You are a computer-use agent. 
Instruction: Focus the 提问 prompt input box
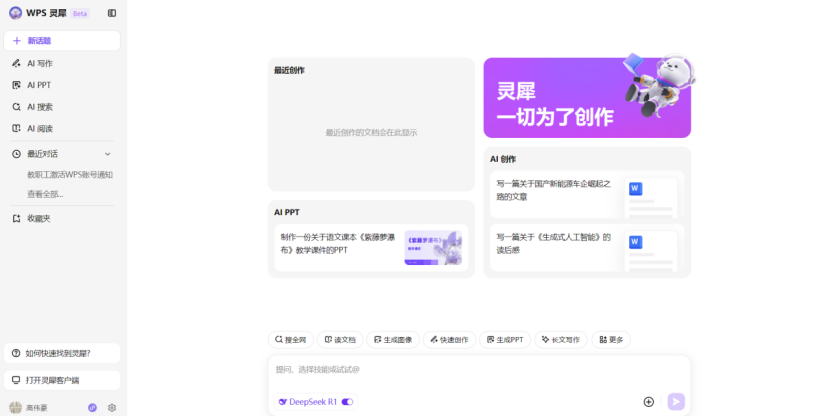pos(479,370)
